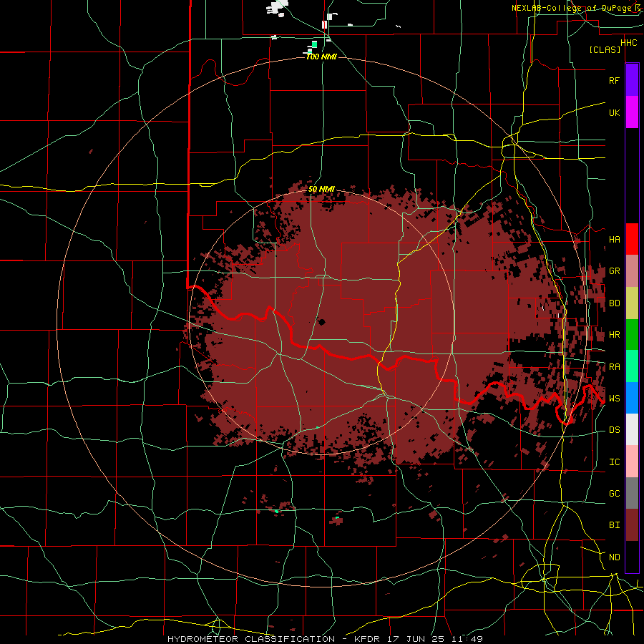Select the dusty-pink GR legend swatch

[x=632, y=271]
